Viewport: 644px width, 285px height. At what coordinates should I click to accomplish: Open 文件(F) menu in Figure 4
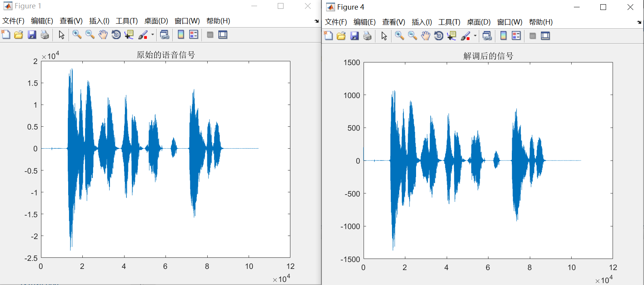[x=336, y=22]
